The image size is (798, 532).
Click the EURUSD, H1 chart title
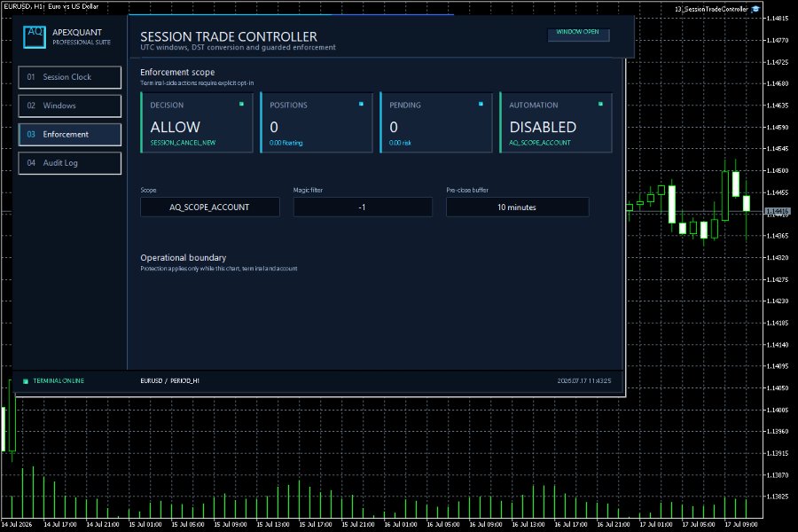pos(51,6)
